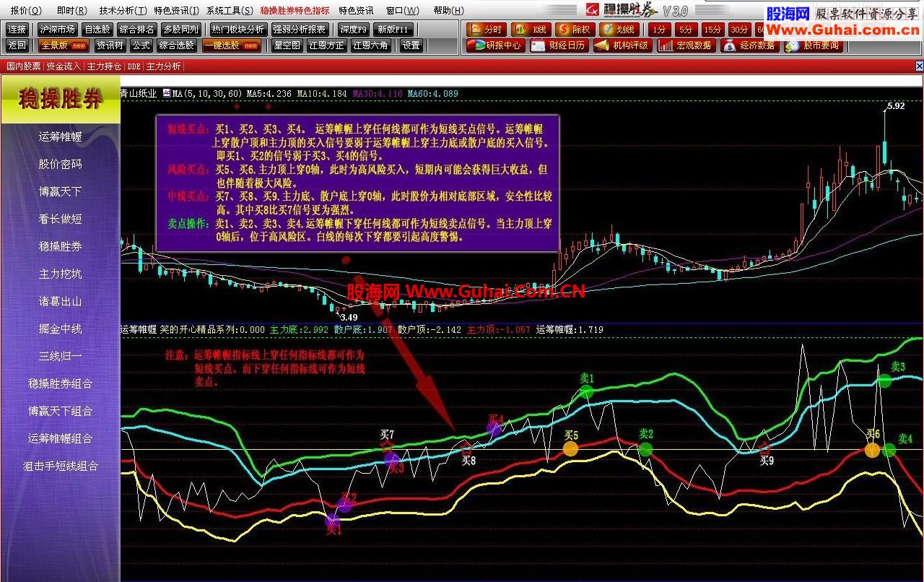Select 诸葛出山 in the sidebar
Image resolution: width=924 pixels, height=582 pixels.
[61, 301]
